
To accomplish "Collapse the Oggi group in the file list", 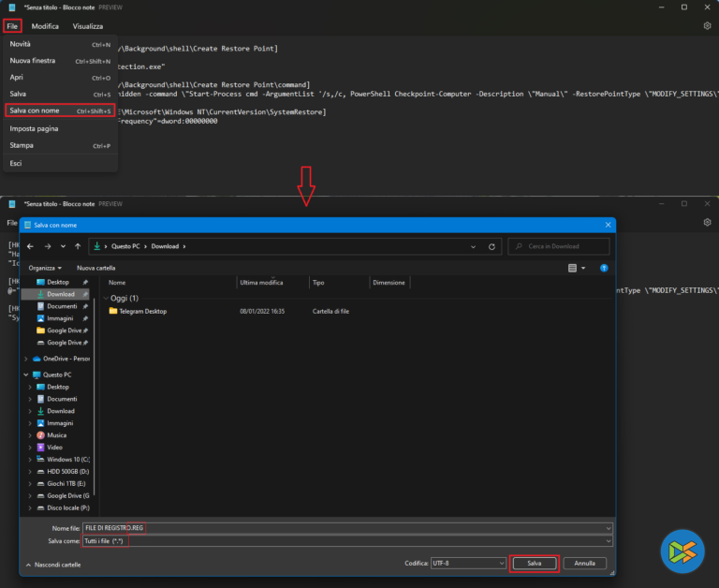I will point(105,298).
